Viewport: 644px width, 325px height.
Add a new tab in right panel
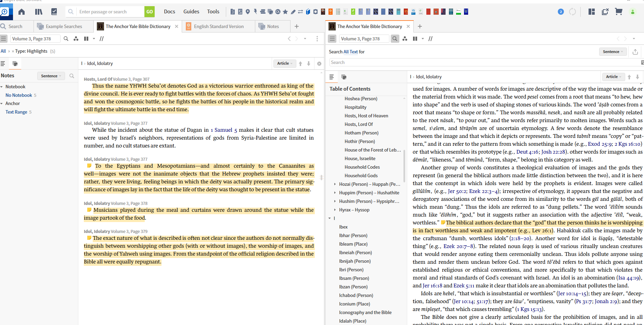pos(420,26)
